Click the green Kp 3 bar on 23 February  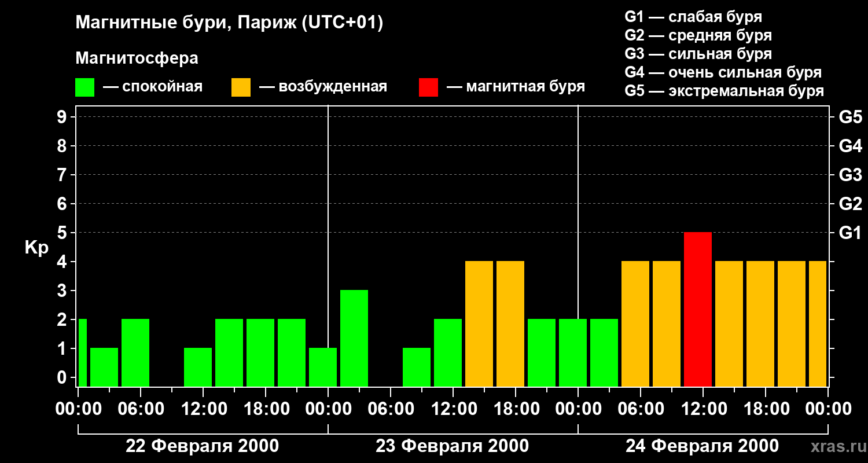coord(354,338)
